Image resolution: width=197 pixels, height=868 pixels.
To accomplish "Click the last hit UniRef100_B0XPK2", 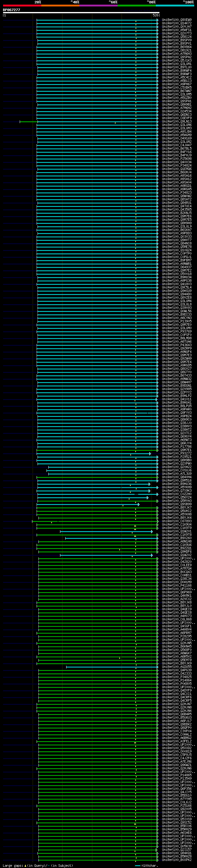I will coord(177,860).
